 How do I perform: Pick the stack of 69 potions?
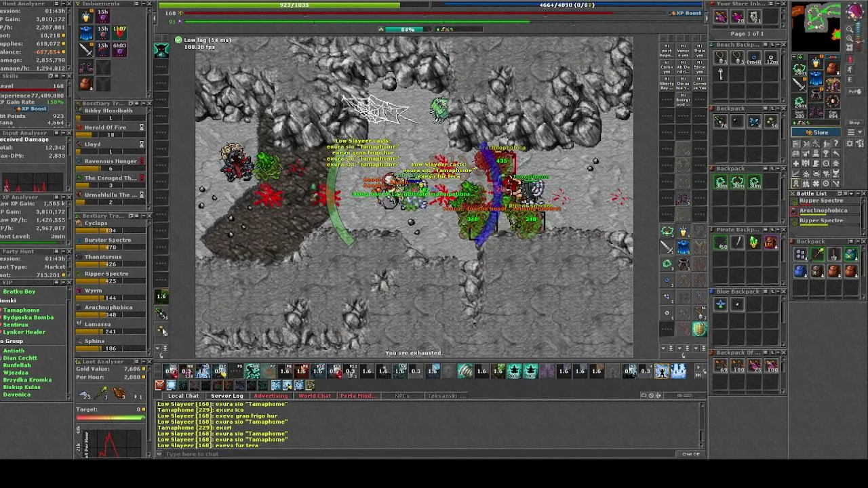pyautogui.click(x=720, y=366)
